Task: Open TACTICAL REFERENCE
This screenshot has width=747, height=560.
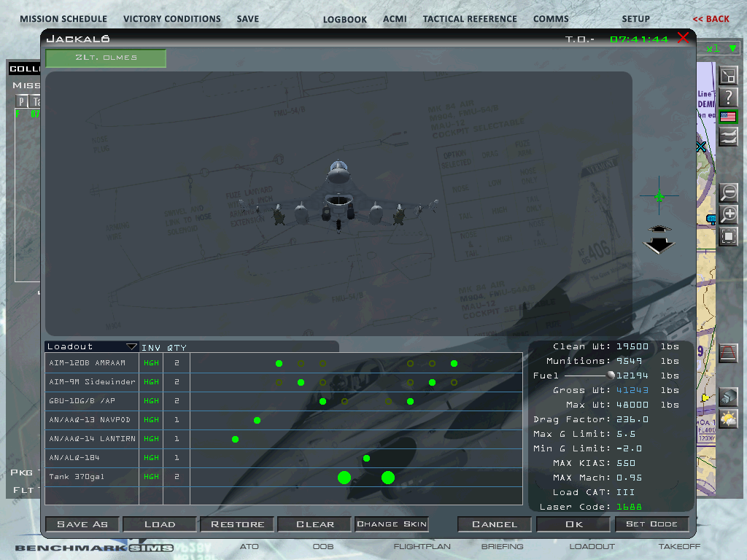Action: [470, 19]
